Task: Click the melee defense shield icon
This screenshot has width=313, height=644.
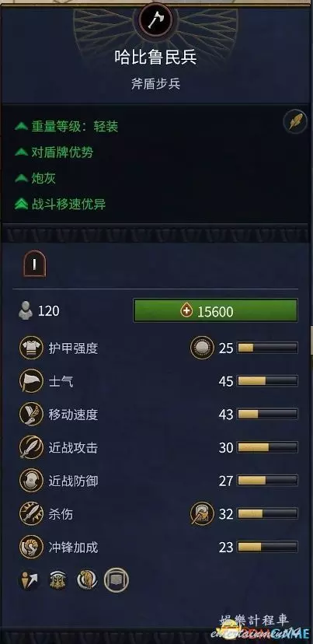Action: pos(31,481)
